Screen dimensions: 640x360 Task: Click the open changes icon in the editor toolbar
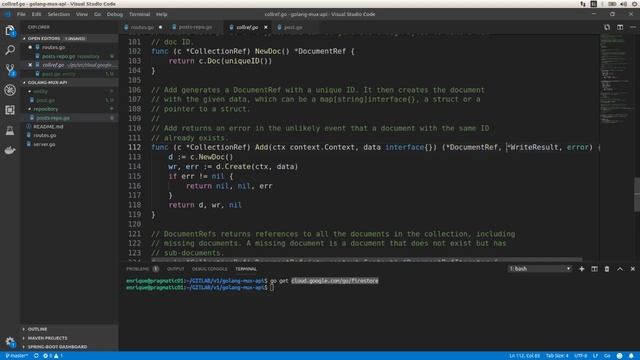coord(607,27)
